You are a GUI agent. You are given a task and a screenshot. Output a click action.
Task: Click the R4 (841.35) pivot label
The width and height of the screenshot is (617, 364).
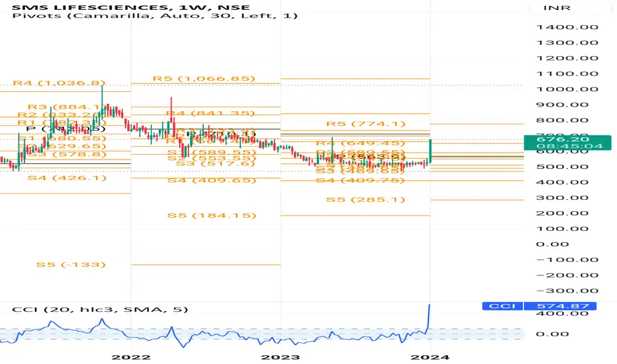point(211,113)
